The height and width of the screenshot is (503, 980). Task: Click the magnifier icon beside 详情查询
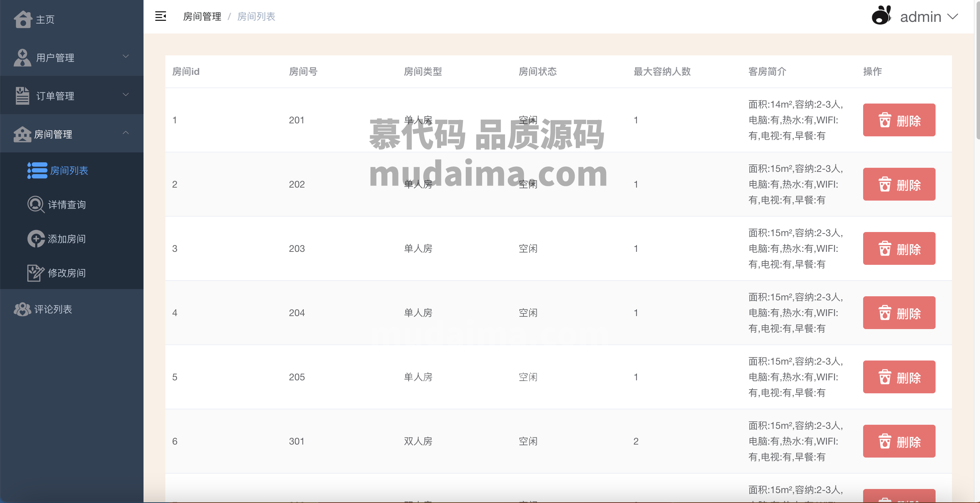pos(36,204)
